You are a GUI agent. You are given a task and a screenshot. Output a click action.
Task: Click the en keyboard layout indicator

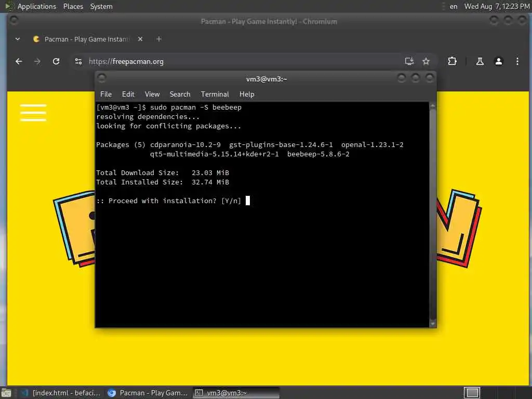[x=453, y=6]
